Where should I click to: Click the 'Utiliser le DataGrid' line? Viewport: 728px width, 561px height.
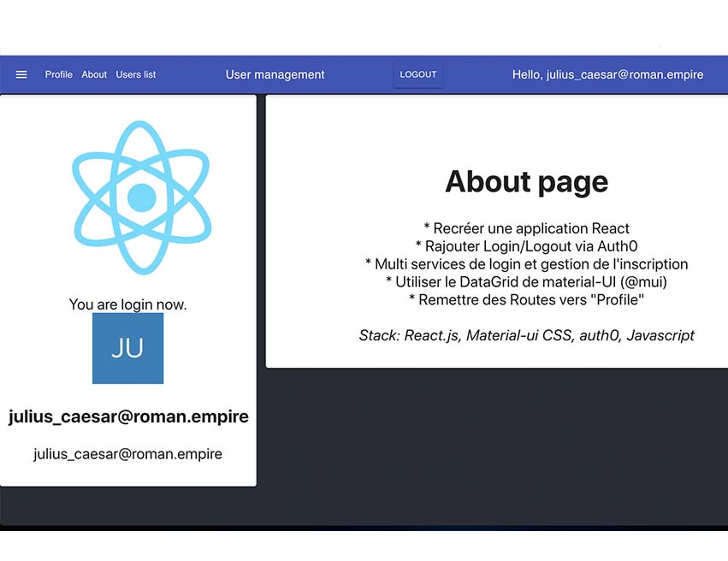coord(526,281)
